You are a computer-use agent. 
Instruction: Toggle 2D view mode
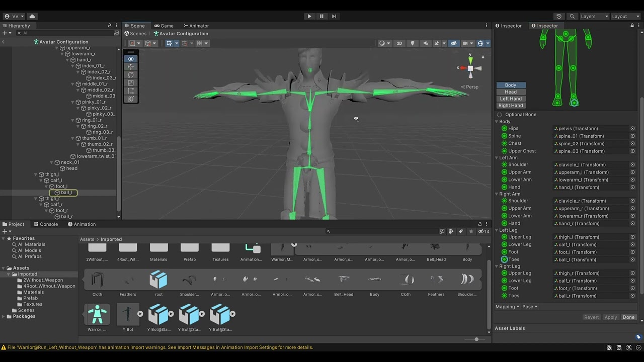tap(399, 43)
